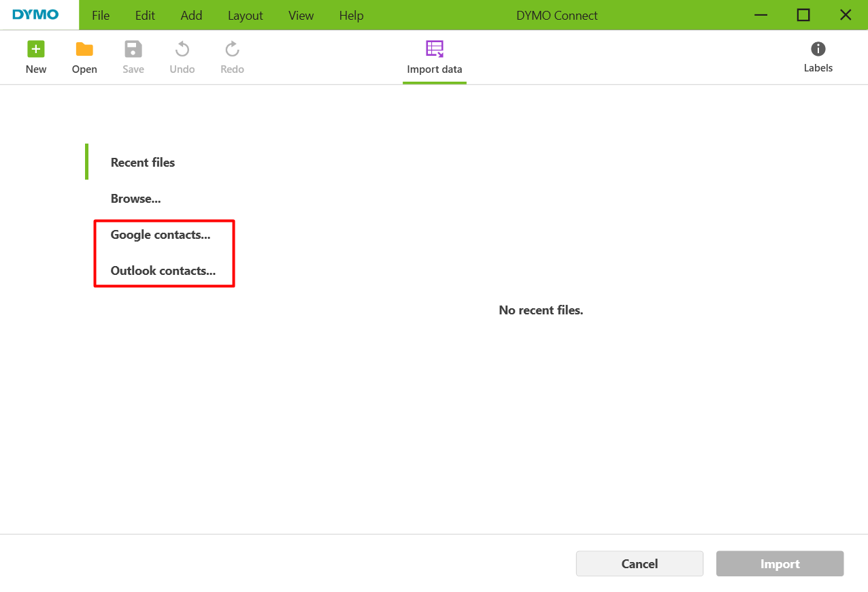The image size is (868, 592).
Task: Expand the Add menu
Action: (x=191, y=15)
